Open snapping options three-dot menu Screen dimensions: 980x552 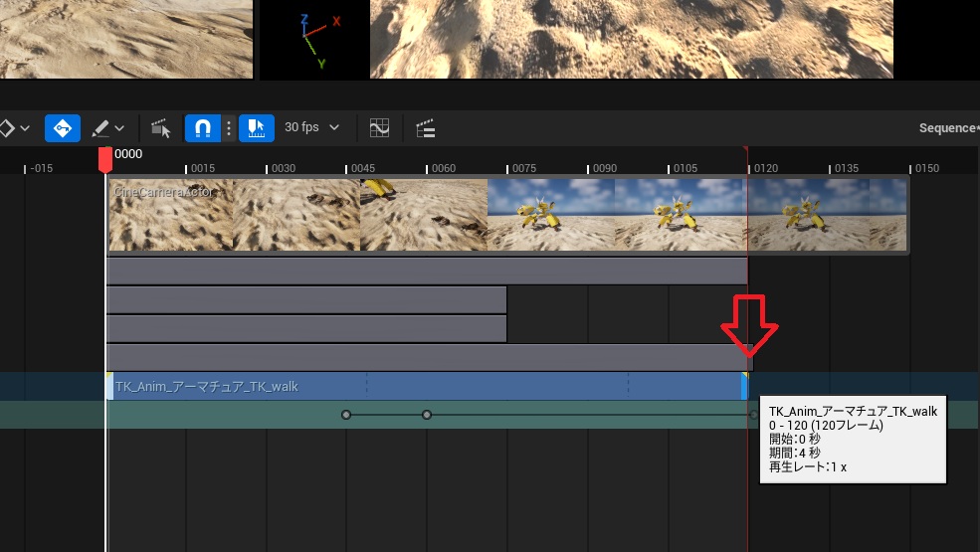tap(229, 128)
